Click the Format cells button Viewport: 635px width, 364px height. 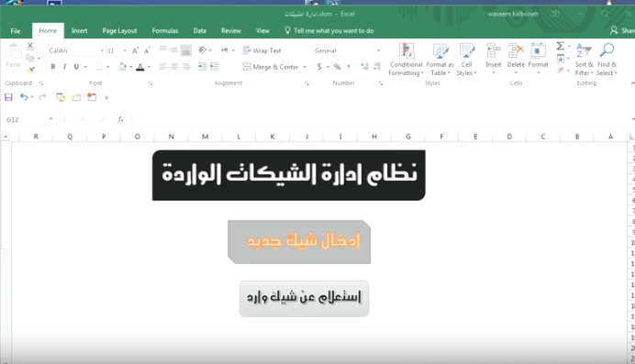[539, 59]
